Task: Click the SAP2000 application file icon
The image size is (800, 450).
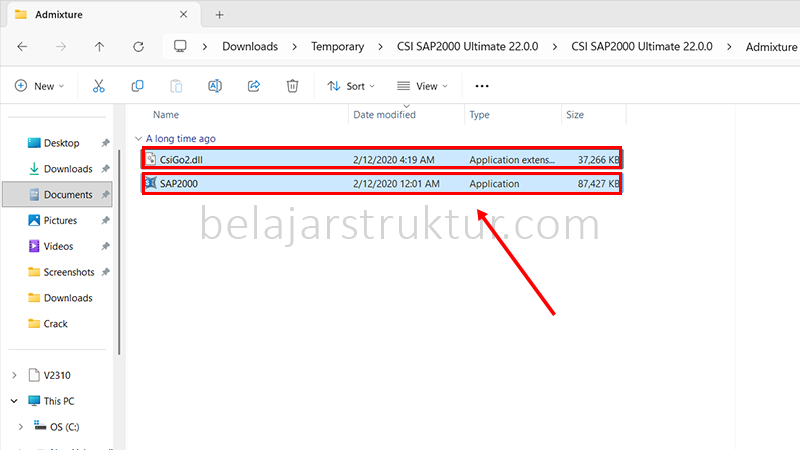Action: pyautogui.click(x=151, y=183)
